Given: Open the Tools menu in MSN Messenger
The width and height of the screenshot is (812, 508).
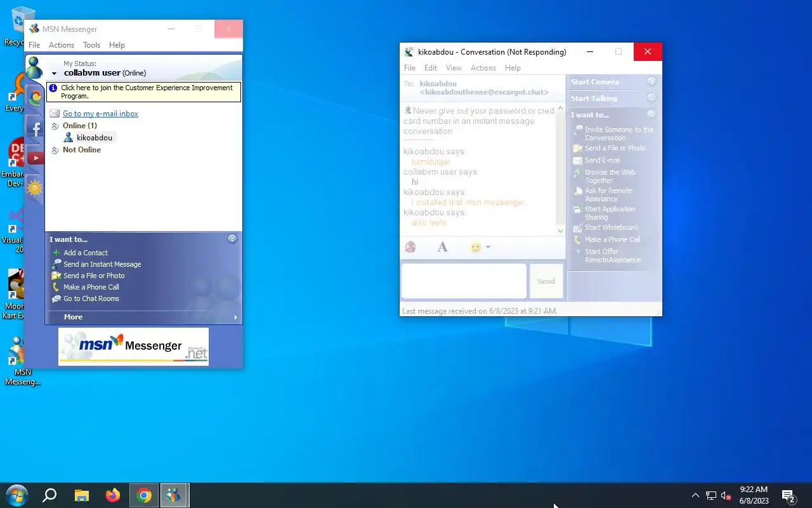Looking at the screenshot, I should coord(91,45).
